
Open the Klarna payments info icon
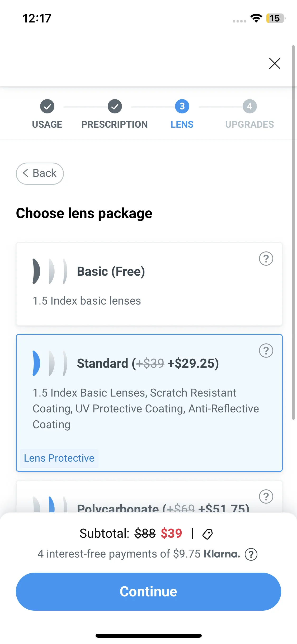(x=251, y=554)
